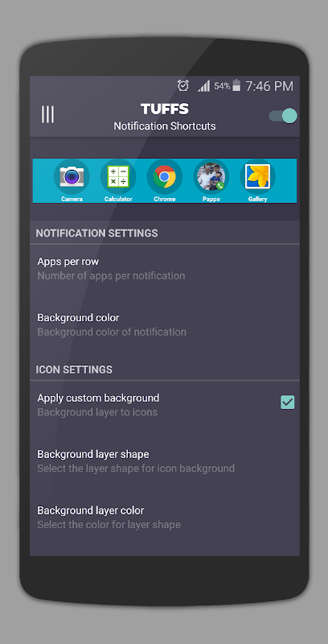Screen dimensions: 328x644
Task: Tap the Notification Shortcuts subtitle
Action: pyautogui.click(x=165, y=126)
